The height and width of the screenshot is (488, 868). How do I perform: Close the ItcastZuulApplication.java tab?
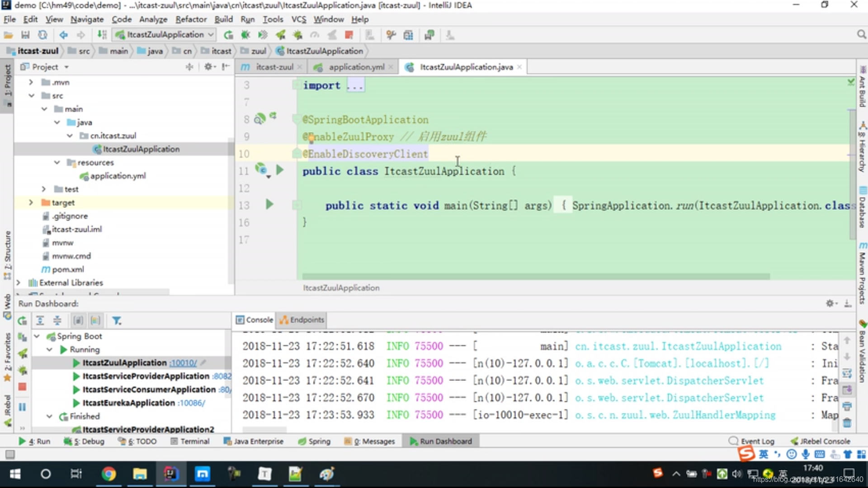click(519, 67)
